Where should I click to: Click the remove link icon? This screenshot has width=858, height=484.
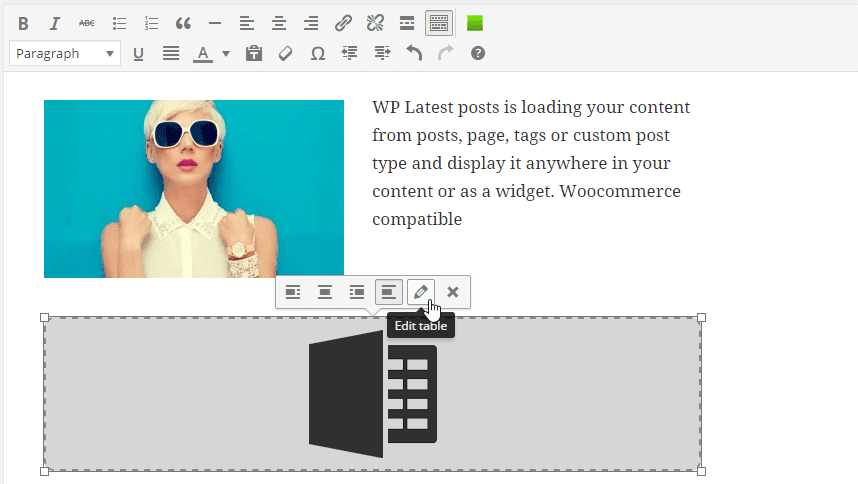[x=375, y=23]
